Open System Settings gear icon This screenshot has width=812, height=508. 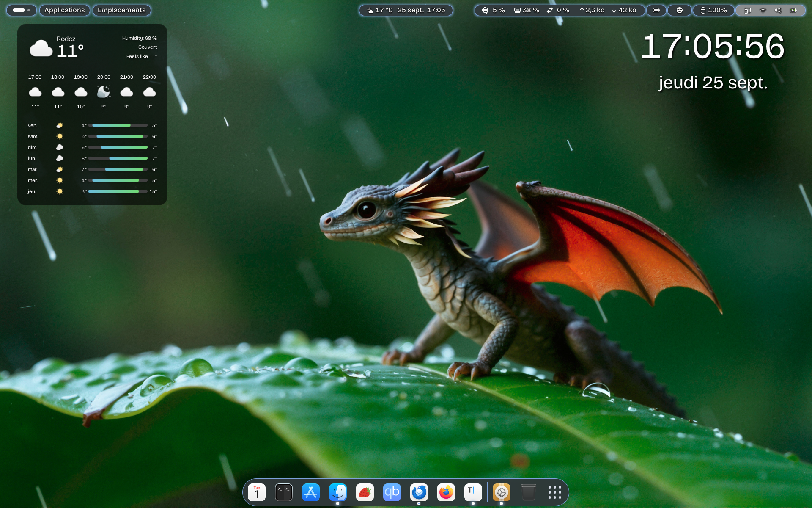click(x=501, y=492)
